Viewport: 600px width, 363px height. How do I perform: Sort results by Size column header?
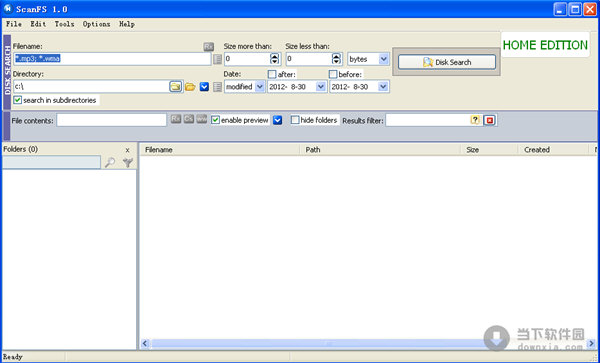(489, 150)
